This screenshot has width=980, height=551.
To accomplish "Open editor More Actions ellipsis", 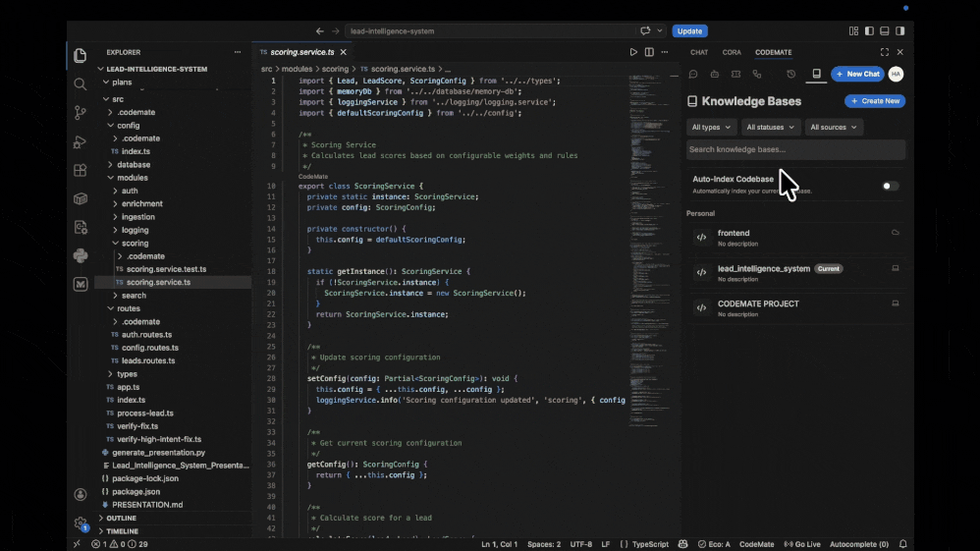I will [x=665, y=52].
